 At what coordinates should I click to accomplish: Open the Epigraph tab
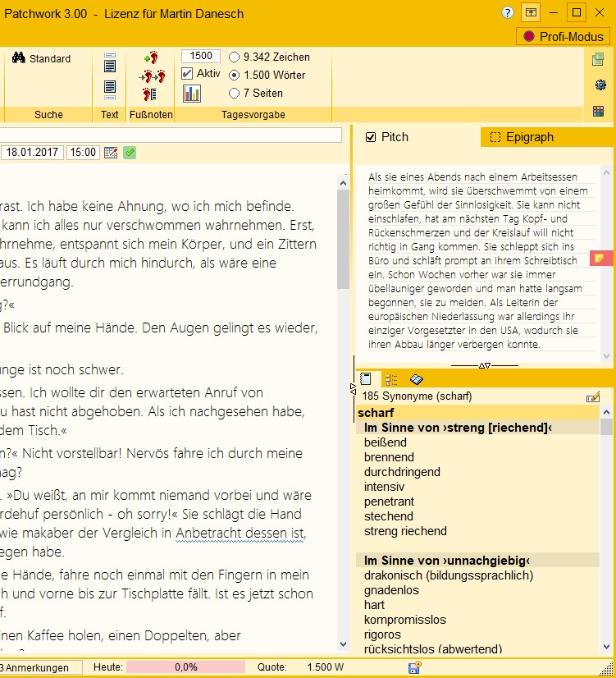pos(546,137)
